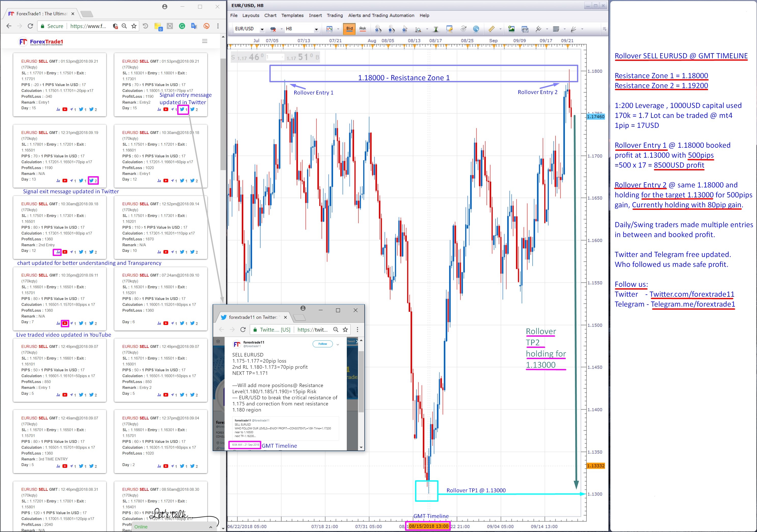The image size is (757, 532).
Task: Click the add image icon with green plus
Action: point(511,29)
